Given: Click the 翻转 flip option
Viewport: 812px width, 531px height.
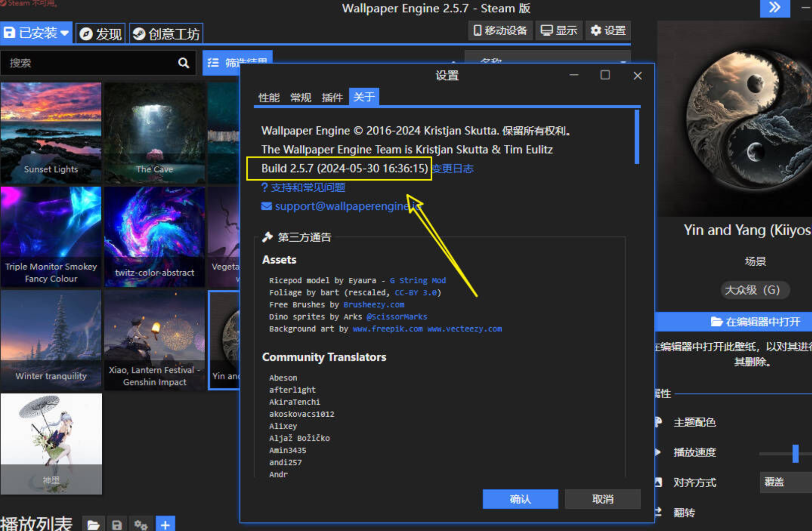Looking at the screenshot, I should point(684,512).
